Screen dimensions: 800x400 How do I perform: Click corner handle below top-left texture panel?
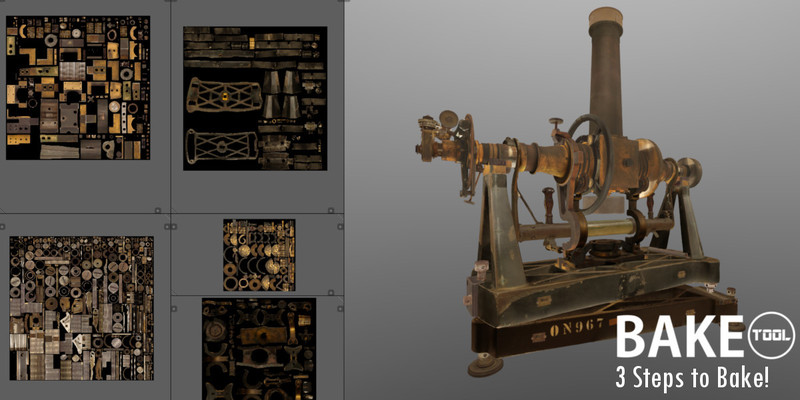[159, 211]
